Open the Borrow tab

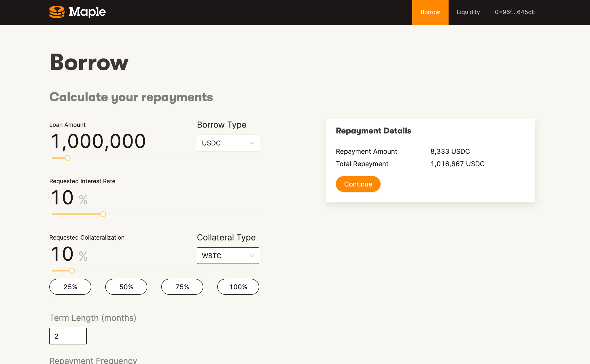pos(430,12)
